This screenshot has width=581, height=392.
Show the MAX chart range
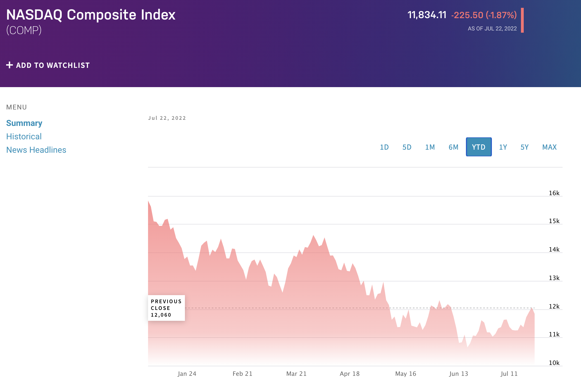pyautogui.click(x=549, y=147)
